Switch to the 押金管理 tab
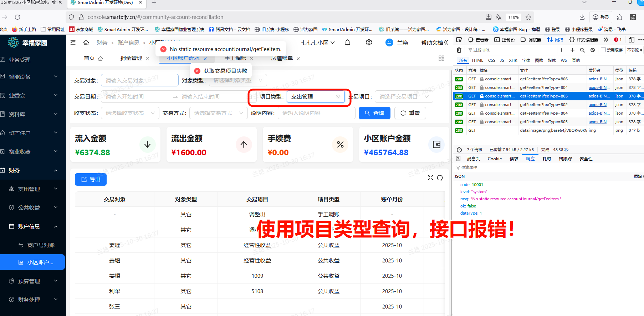 (131, 58)
